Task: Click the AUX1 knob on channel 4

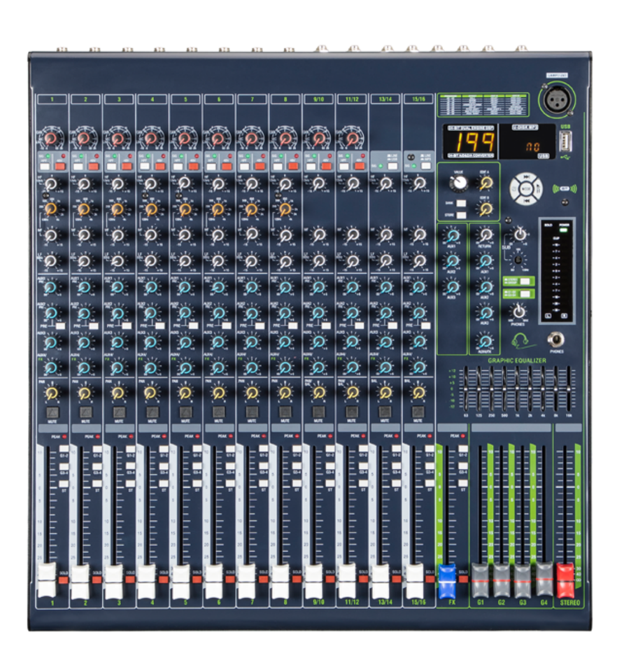Action: pyautogui.click(x=151, y=287)
